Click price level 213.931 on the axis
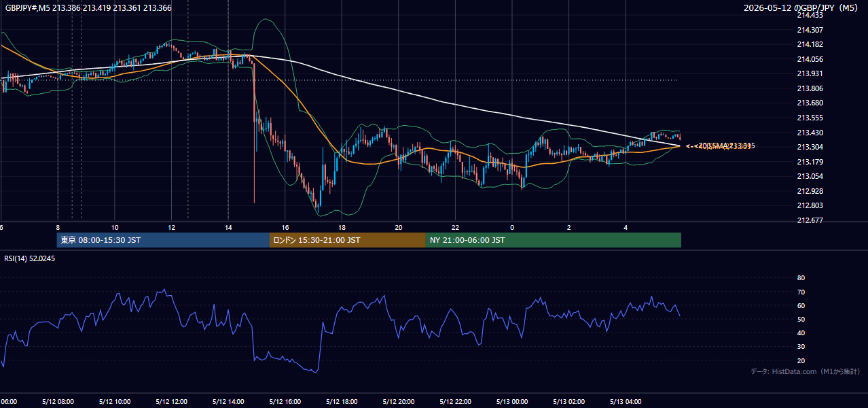The image size is (868, 408). [810, 73]
